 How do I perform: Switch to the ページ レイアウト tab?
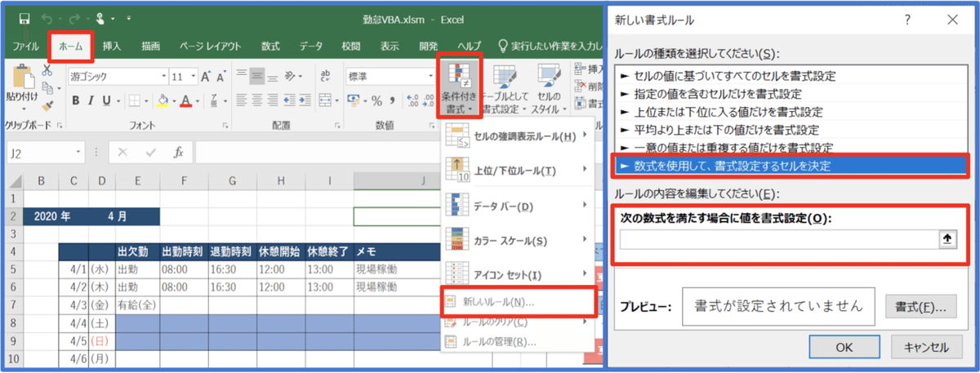point(210,46)
